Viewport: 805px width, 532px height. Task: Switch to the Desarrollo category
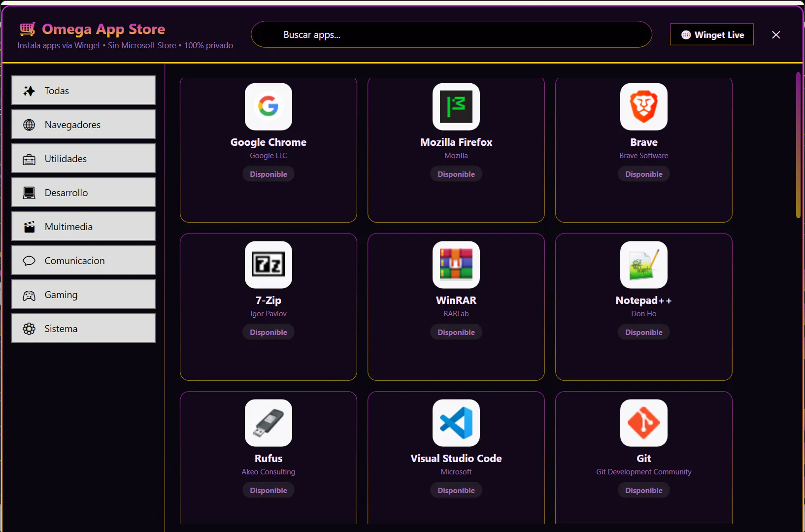(83, 192)
